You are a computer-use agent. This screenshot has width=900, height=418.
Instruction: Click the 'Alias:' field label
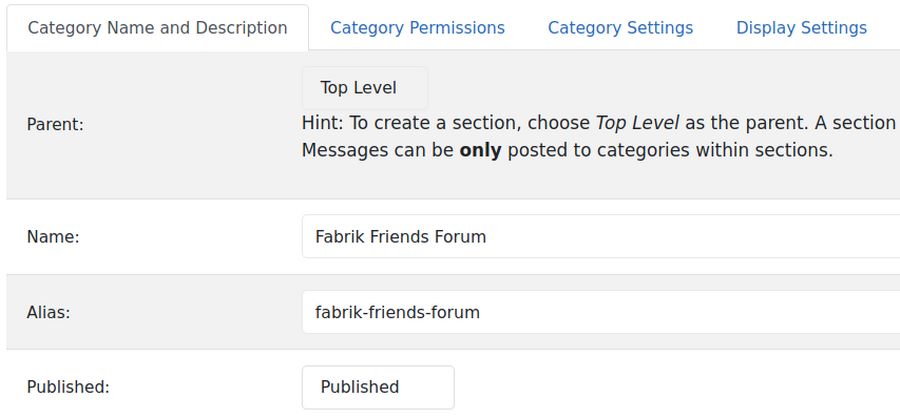49,312
